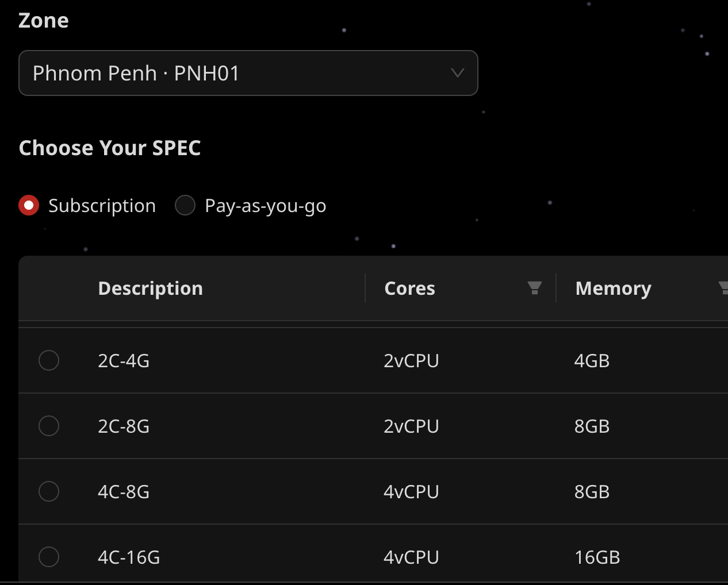
Task: Select the 2C-8G spec radio button
Action: pyautogui.click(x=49, y=426)
